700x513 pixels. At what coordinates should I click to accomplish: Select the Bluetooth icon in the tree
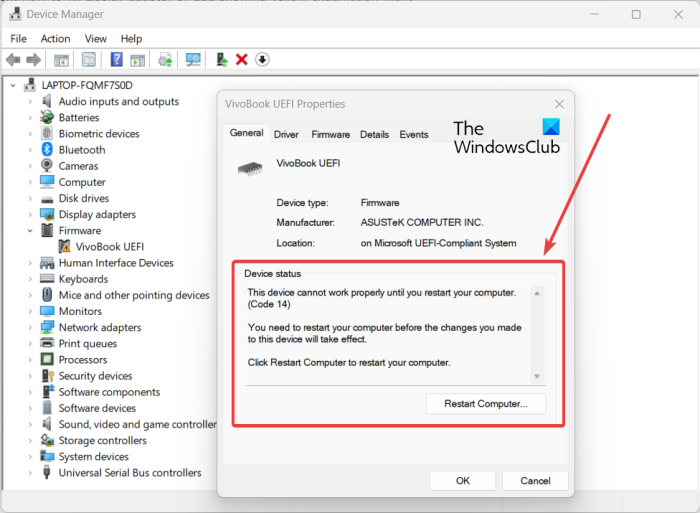tap(47, 150)
